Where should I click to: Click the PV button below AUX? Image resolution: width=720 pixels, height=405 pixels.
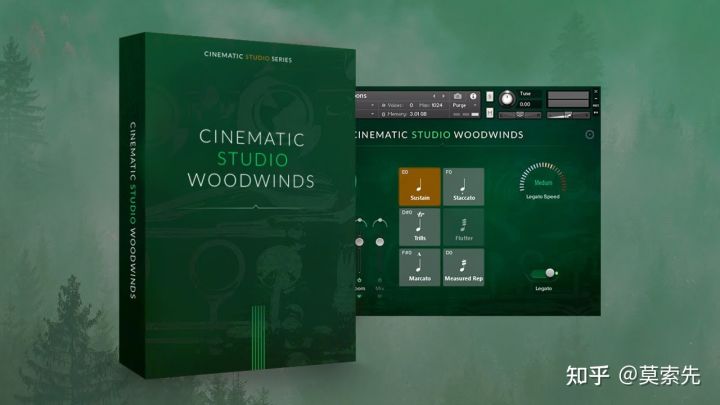click(596, 112)
